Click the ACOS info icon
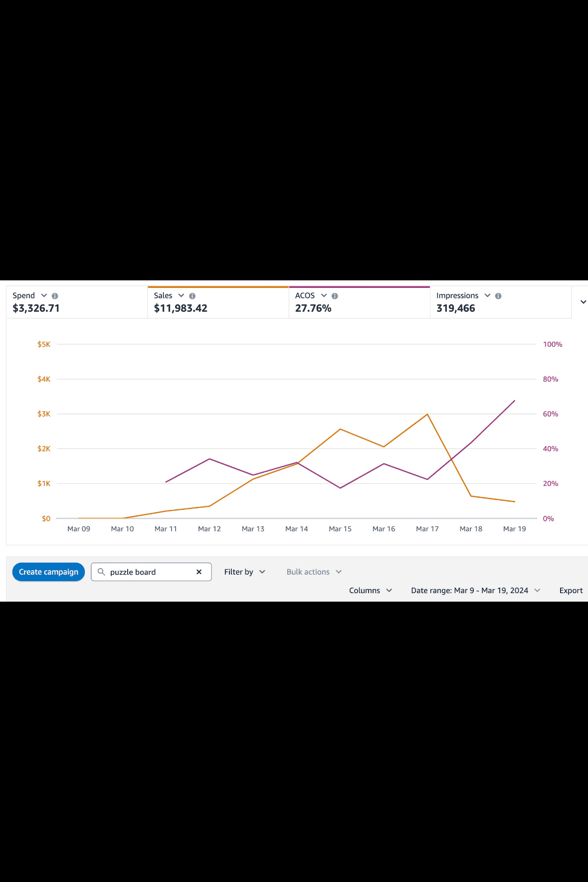This screenshot has height=882, width=588. point(335,296)
